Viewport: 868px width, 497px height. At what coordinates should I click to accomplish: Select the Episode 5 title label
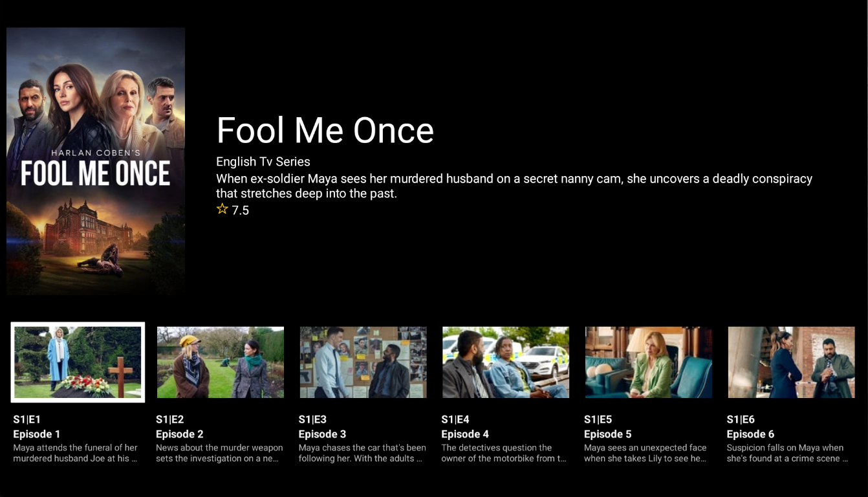click(x=608, y=434)
